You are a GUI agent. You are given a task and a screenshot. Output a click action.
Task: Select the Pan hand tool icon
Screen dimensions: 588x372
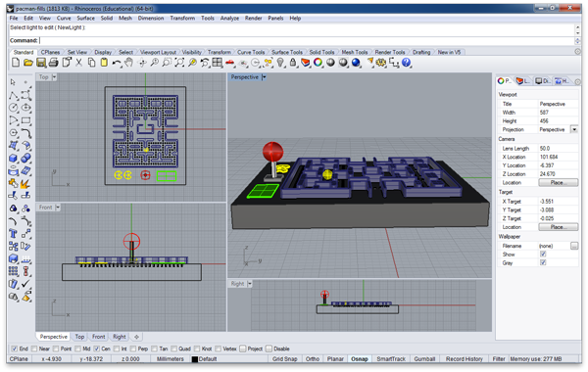click(129, 63)
